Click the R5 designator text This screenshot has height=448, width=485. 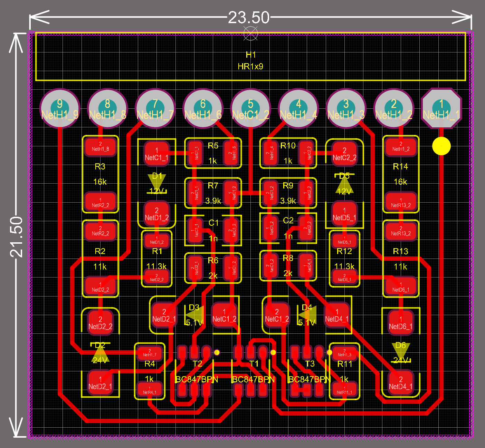[213, 146]
